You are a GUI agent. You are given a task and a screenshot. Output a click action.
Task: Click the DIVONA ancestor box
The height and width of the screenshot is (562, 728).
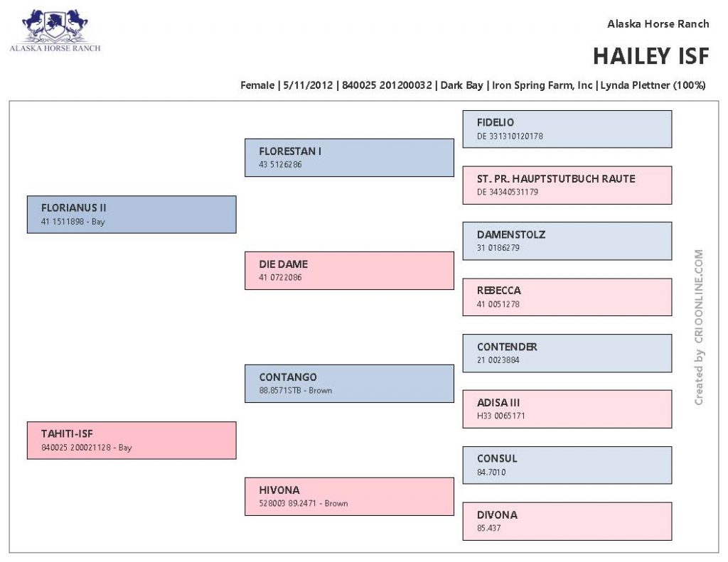coord(567,522)
